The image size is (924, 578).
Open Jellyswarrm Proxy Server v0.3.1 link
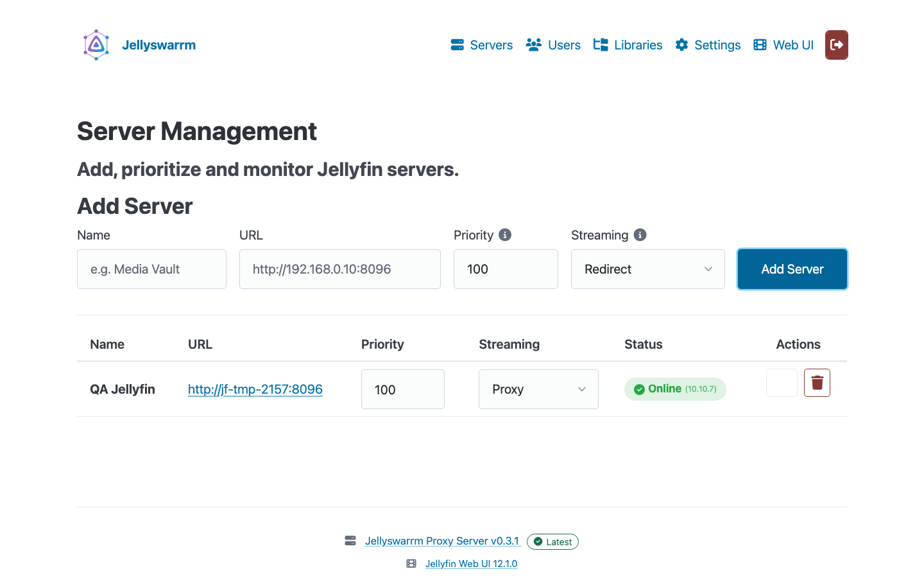(x=442, y=541)
